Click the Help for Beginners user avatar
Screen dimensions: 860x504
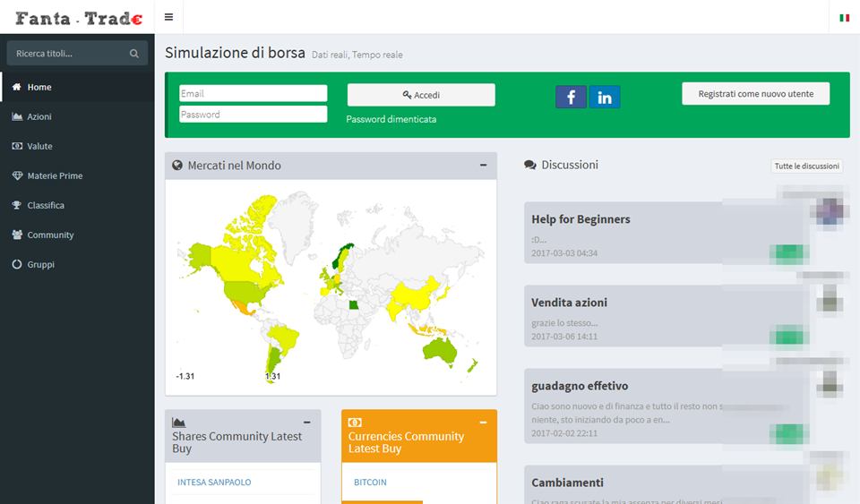[x=830, y=211]
